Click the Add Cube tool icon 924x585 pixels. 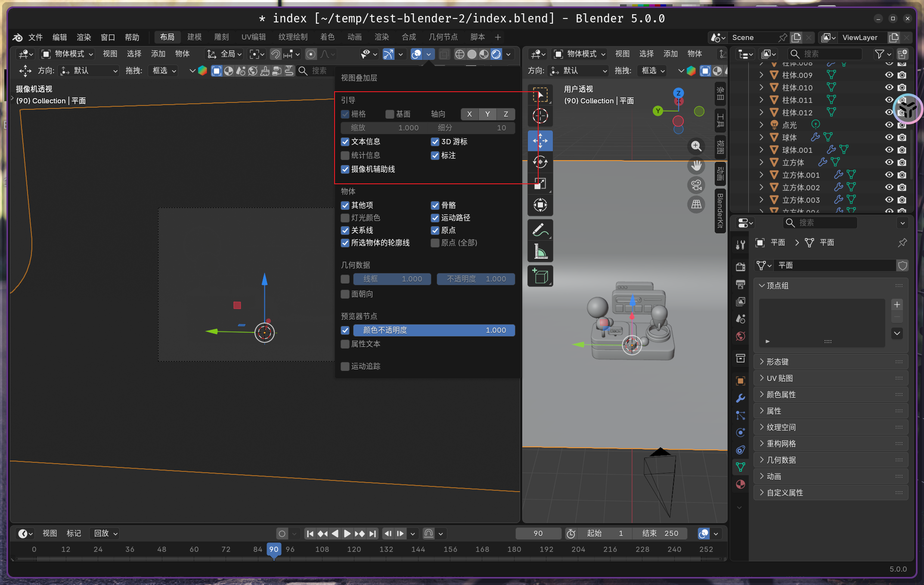[x=540, y=276]
